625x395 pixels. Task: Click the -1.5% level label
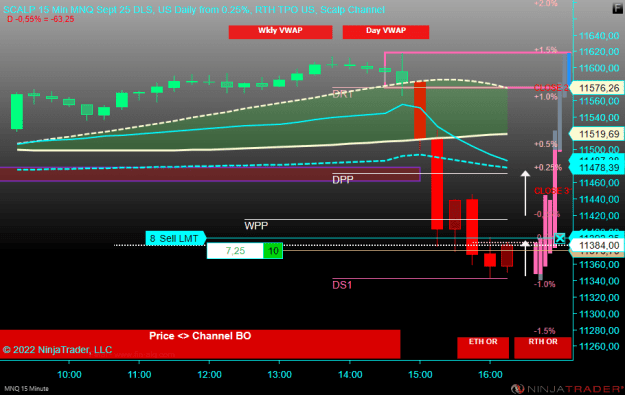(545, 331)
